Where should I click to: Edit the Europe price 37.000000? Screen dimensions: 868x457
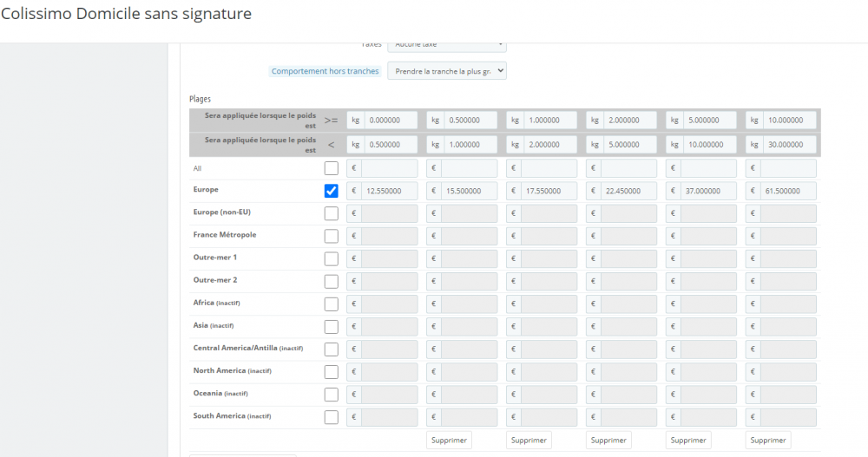(x=708, y=191)
